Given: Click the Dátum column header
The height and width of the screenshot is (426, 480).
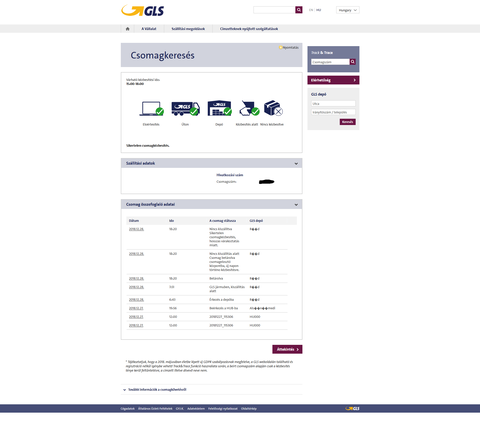Looking at the screenshot, I should coord(134,221).
